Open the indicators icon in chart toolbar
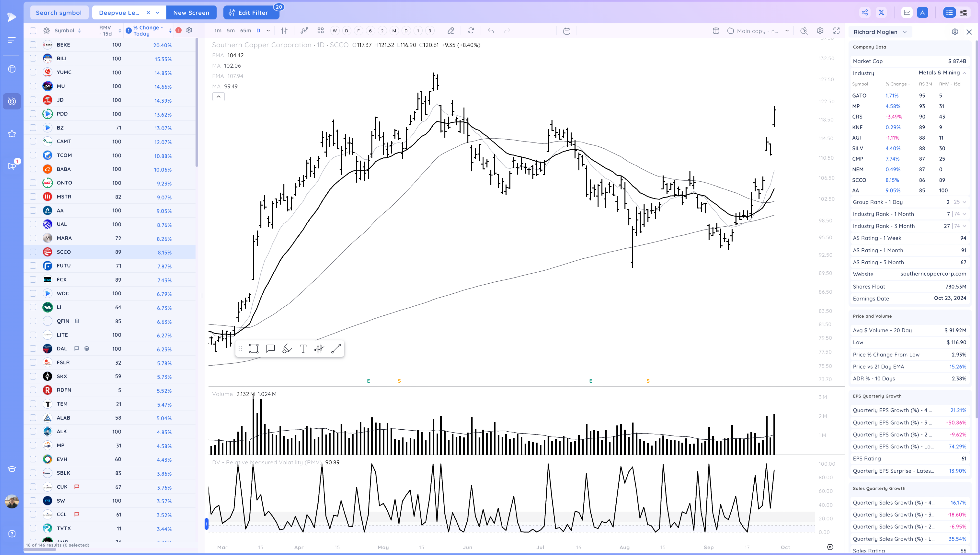Screen dimensions: 980x555 click(x=304, y=31)
